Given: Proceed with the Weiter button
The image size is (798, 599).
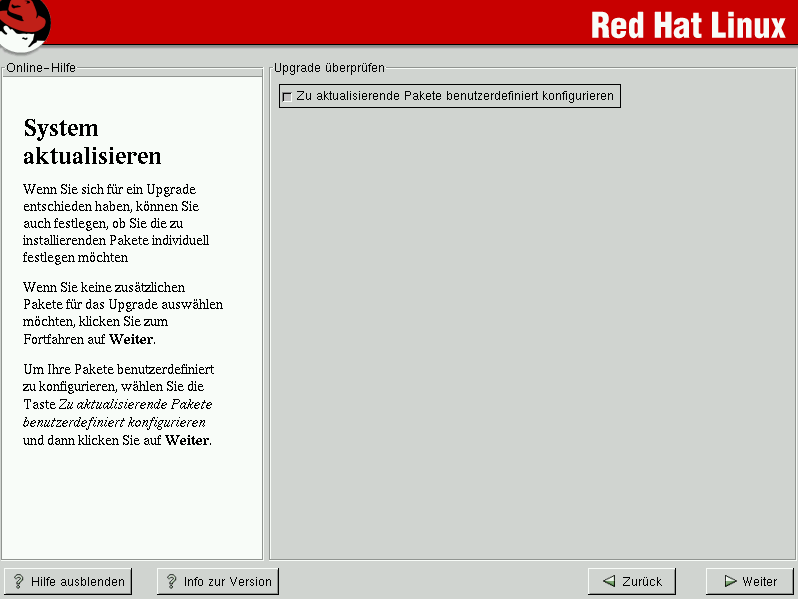Looking at the screenshot, I should click(x=749, y=581).
